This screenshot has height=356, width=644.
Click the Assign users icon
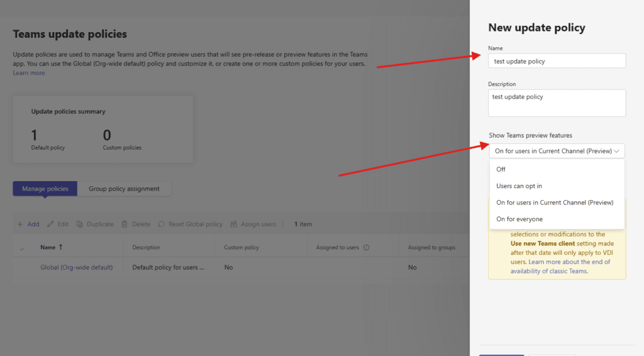pos(234,225)
